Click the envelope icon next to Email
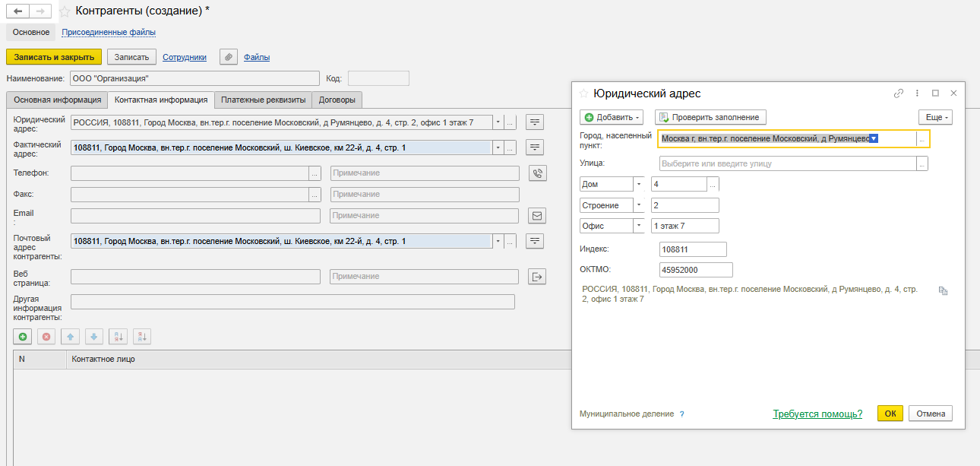 (537, 216)
